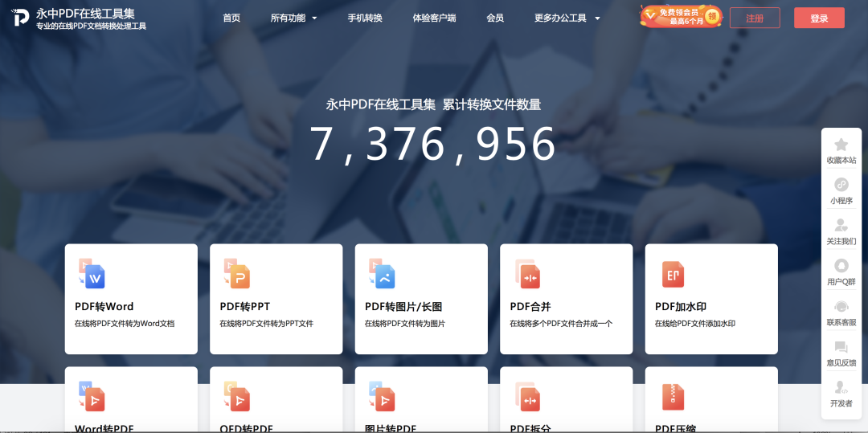This screenshot has height=433, width=868.
Task: Click text 在线将PDF文件转为Word文档
Action: pos(125,324)
